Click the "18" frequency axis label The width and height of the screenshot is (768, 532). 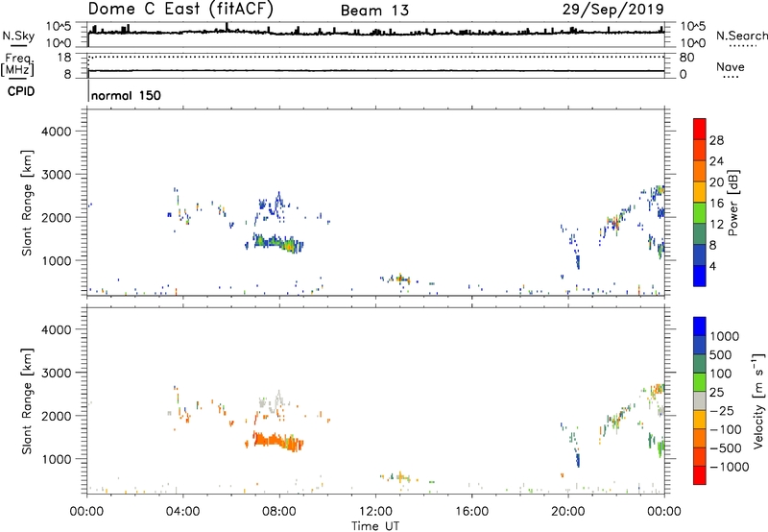64,58
